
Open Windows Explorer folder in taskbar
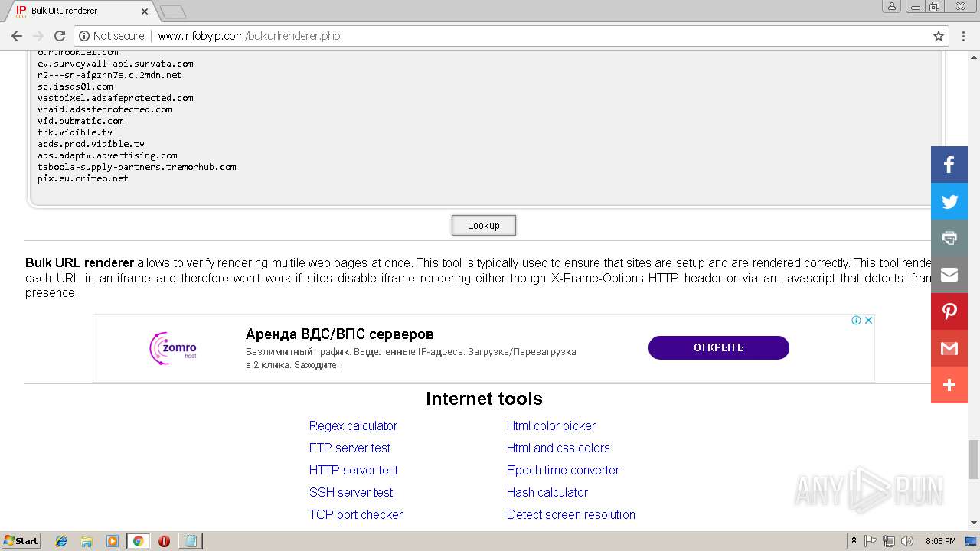point(87,541)
